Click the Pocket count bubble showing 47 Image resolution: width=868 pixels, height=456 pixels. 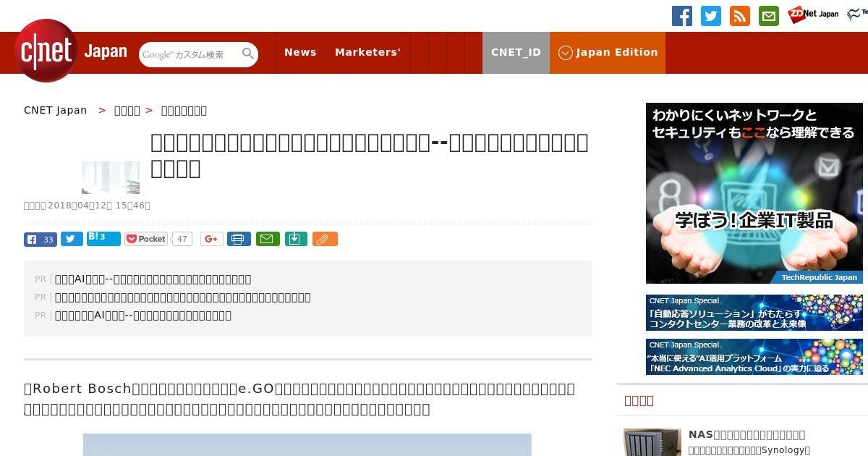tap(182, 239)
